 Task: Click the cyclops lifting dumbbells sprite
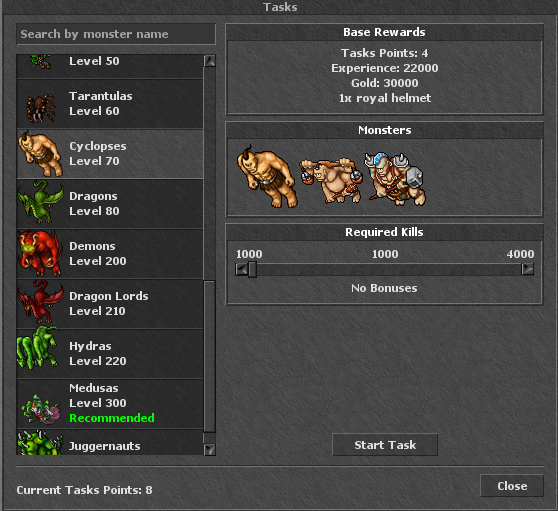pyautogui.click(x=331, y=181)
